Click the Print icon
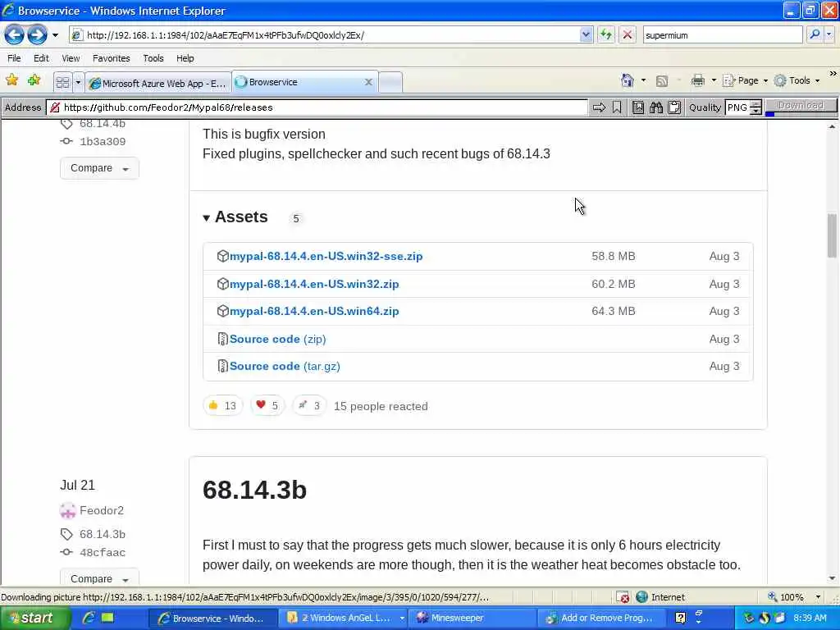This screenshot has height=630, width=840. point(697,80)
